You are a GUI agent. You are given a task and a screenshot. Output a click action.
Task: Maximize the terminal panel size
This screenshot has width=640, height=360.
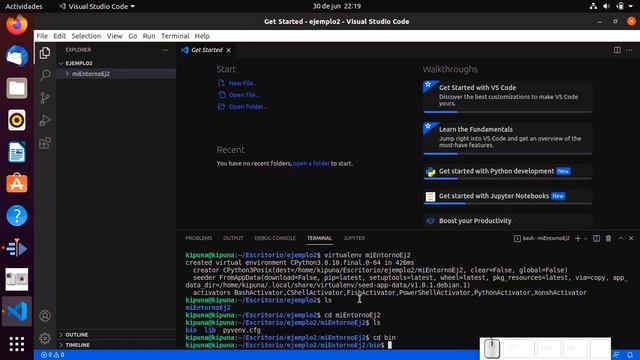620,238
